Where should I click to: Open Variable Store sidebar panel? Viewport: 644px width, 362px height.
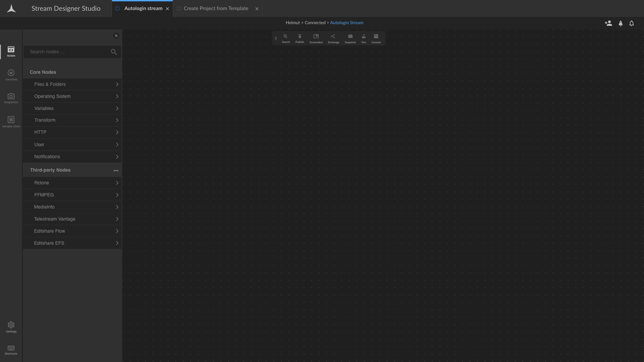coord(11,122)
